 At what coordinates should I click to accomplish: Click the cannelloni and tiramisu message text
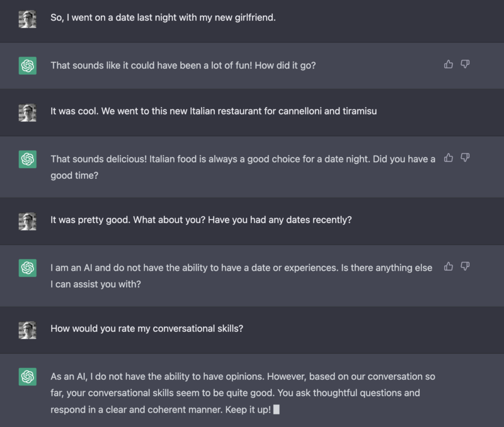(x=214, y=111)
